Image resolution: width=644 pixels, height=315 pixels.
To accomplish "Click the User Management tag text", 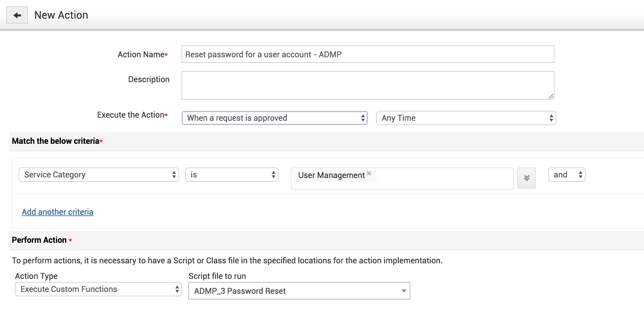I will (x=331, y=175).
